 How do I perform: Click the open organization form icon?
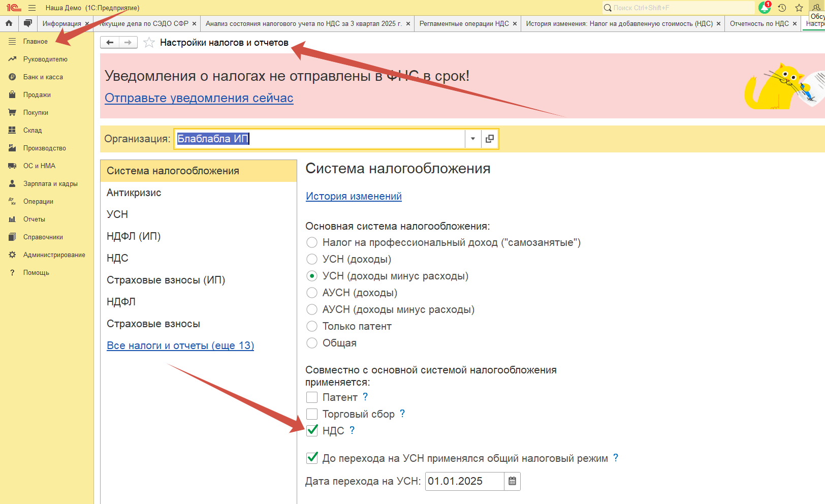point(490,139)
